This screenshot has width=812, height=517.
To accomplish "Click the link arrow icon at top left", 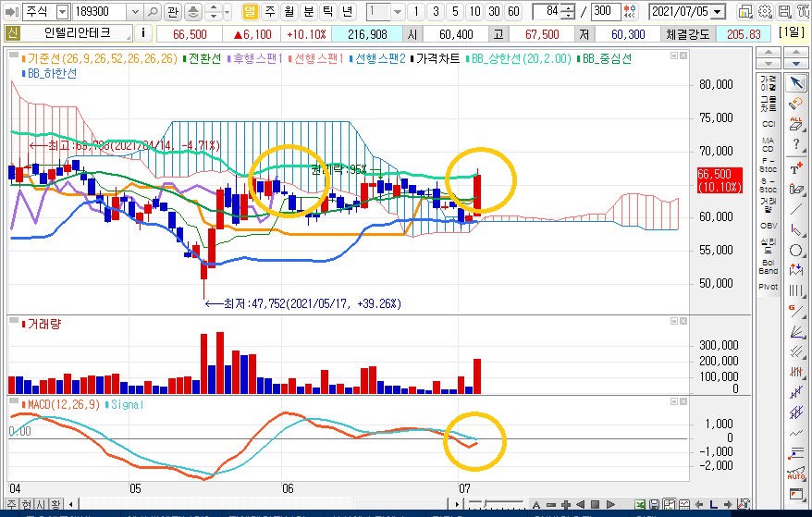I will (x=11, y=11).
